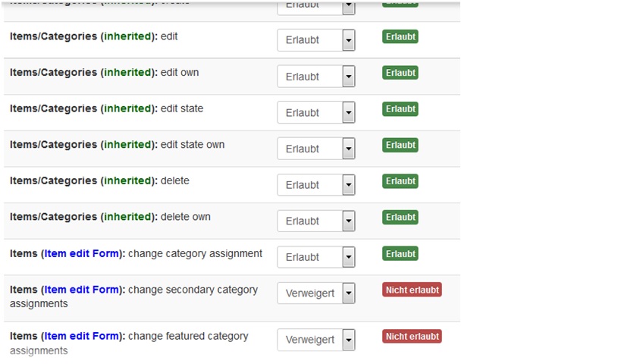The image size is (621, 364).
Task: Click the Erlaubt badge for 'change category assignment'
Action: click(400, 253)
